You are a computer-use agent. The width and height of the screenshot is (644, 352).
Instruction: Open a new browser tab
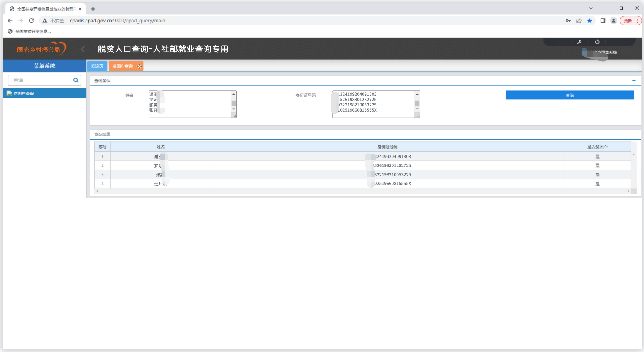(93, 9)
